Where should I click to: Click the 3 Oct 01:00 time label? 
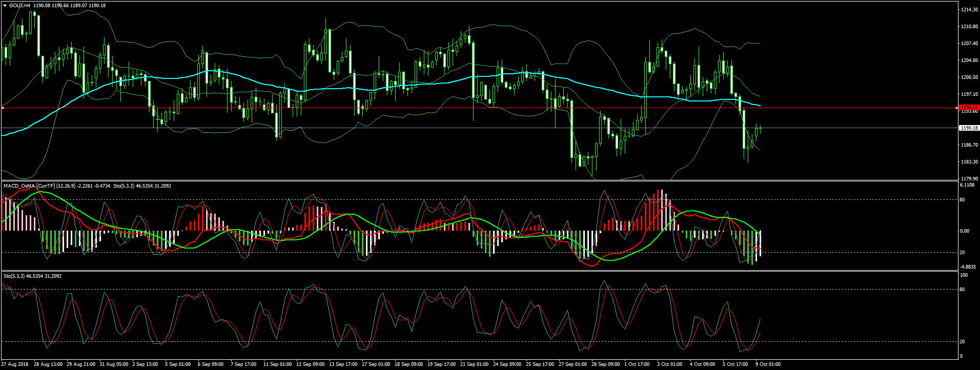click(x=670, y=364)
